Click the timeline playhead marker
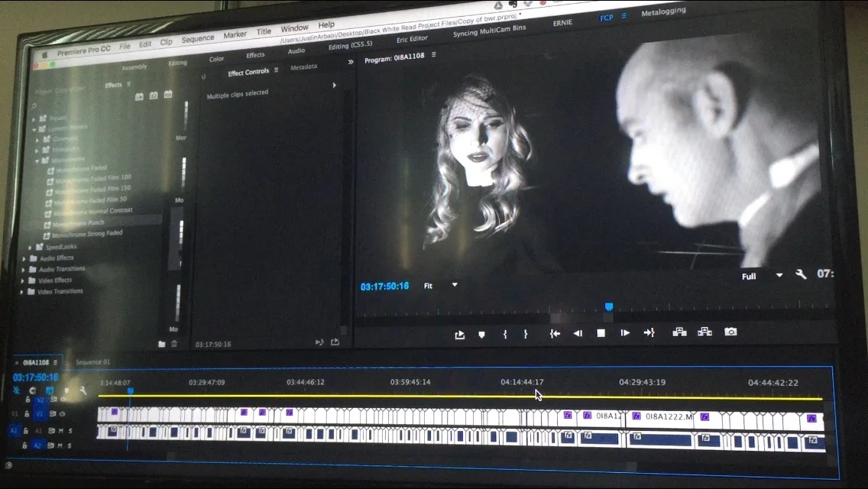868x489 pixels. [130, 391]
